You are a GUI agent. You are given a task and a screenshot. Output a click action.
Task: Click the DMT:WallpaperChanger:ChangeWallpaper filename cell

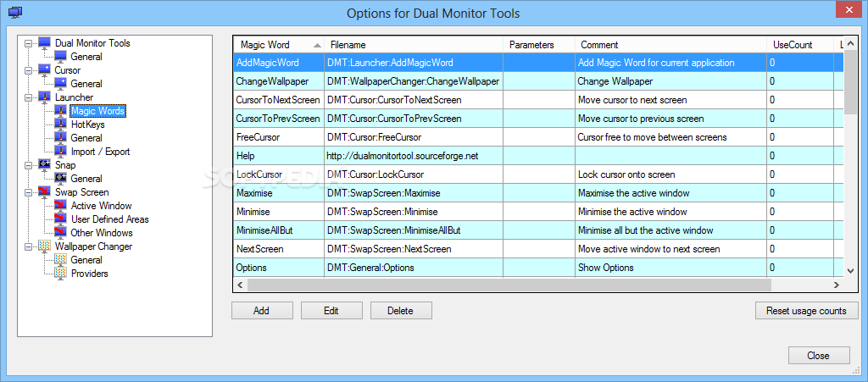tap(414, 81)
